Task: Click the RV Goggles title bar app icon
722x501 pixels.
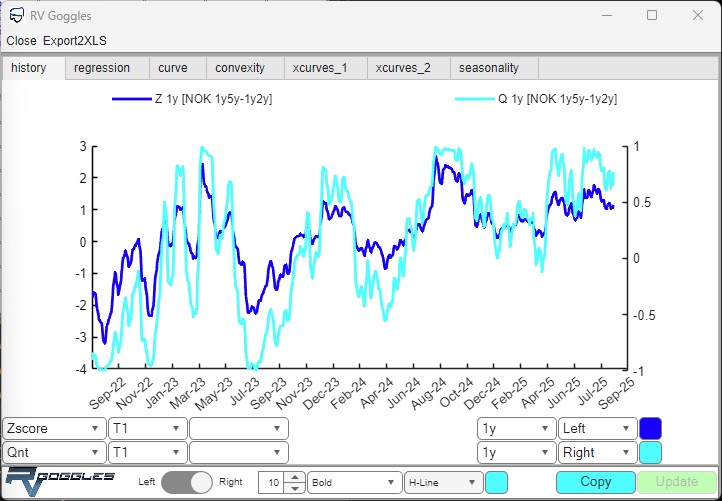Action: 15,16
